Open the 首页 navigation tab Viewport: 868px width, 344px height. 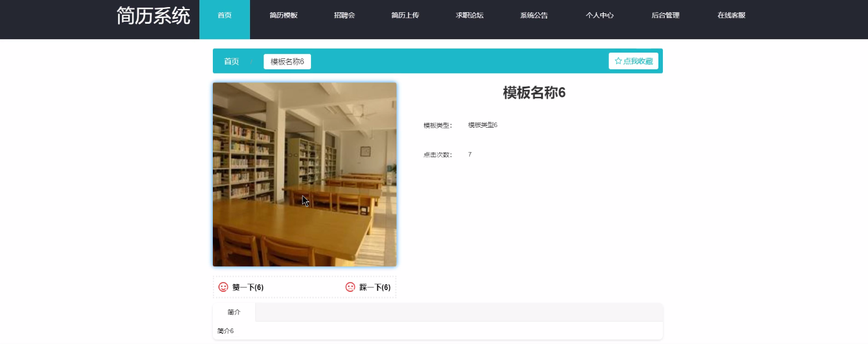224,15
